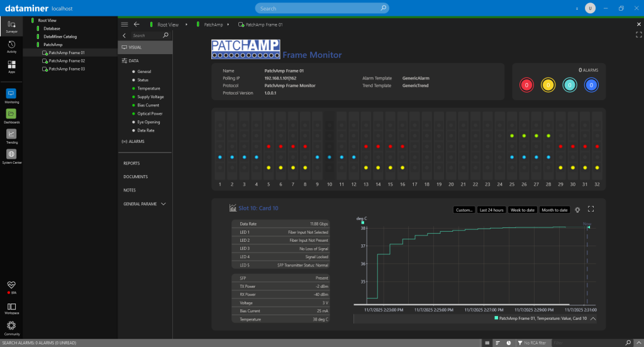This screenshot has width=644, height=347.
Task: Collapse the trend graph legend chevron
Action: (593, 319)
